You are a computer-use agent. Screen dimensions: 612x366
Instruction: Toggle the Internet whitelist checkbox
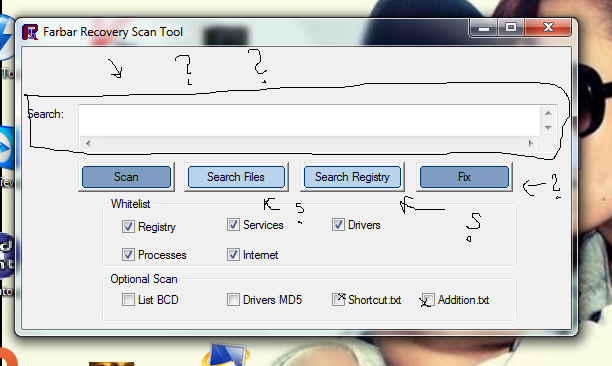tap(233, 254)
